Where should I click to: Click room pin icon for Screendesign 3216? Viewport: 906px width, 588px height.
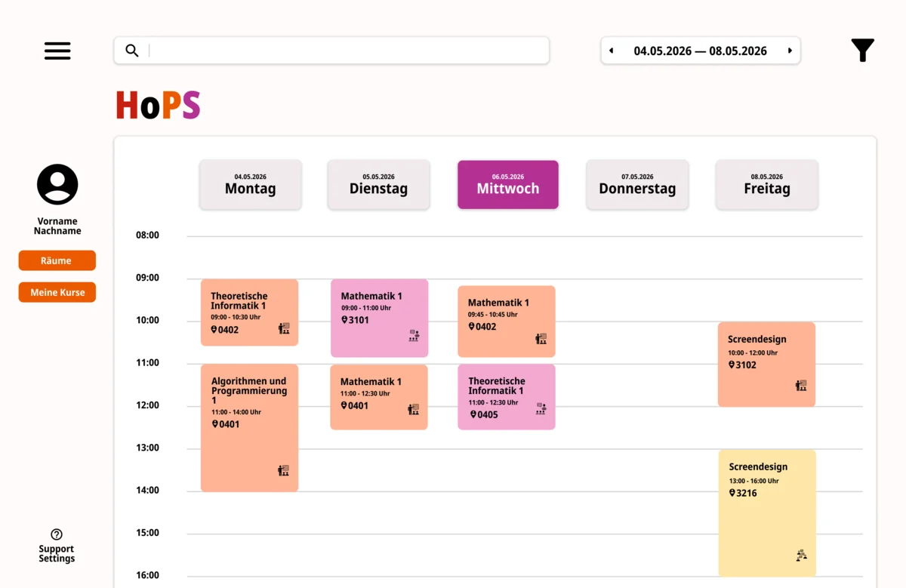pyautogui.click(x=732, y=493)
